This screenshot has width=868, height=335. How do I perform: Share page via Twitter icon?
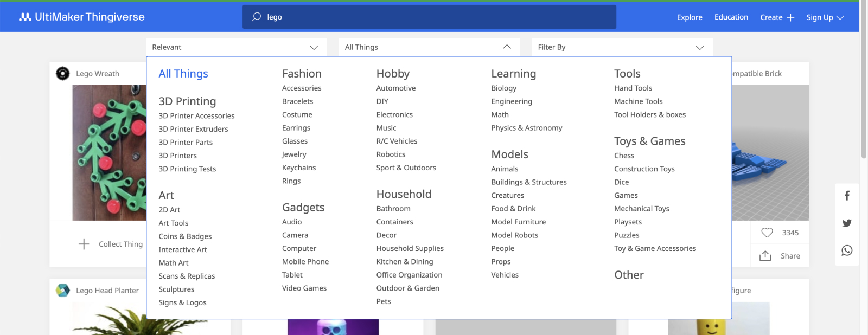(x=847, y=223)
